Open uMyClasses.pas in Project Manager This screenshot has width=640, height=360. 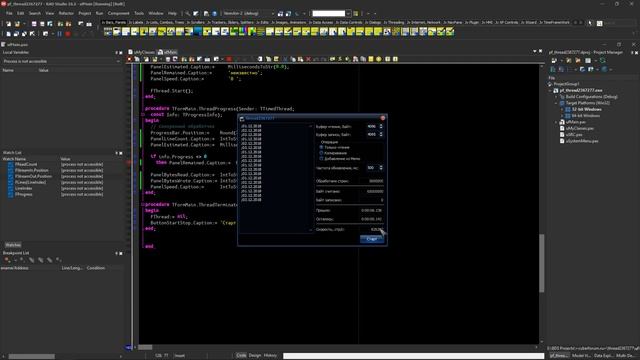point(580,128)
